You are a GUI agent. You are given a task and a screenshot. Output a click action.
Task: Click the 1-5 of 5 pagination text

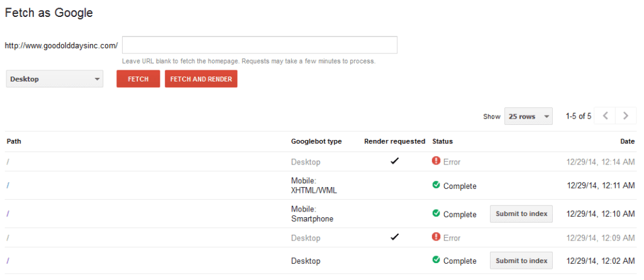pos(579,116)
